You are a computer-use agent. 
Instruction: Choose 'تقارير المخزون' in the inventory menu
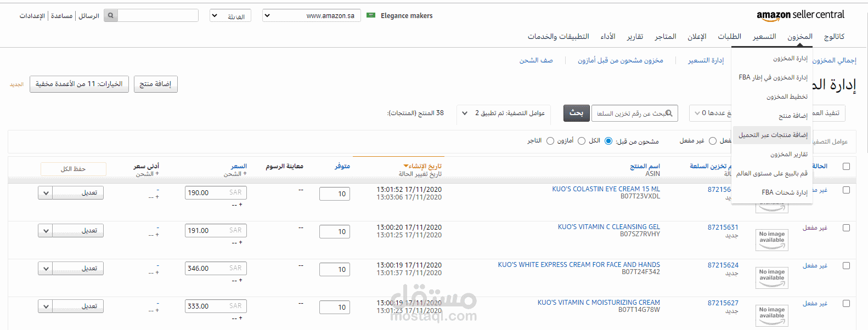coord(788,154)
